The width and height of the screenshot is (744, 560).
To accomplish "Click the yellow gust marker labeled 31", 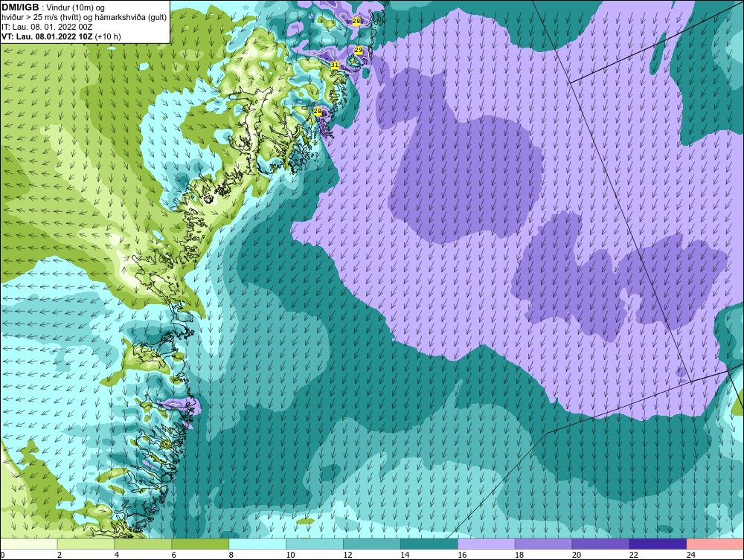I will [335, 65].
